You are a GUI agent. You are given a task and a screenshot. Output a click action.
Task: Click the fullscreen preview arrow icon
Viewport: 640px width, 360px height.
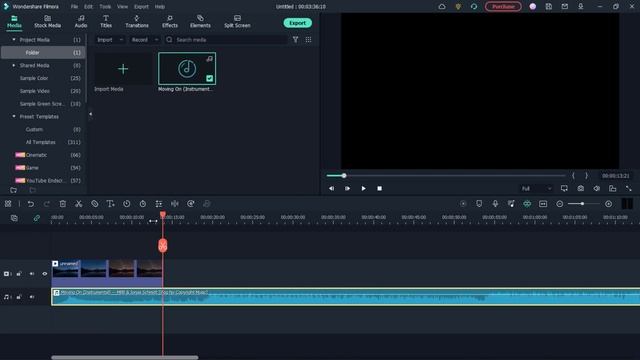pyautogui.click(x=629, y=188)
